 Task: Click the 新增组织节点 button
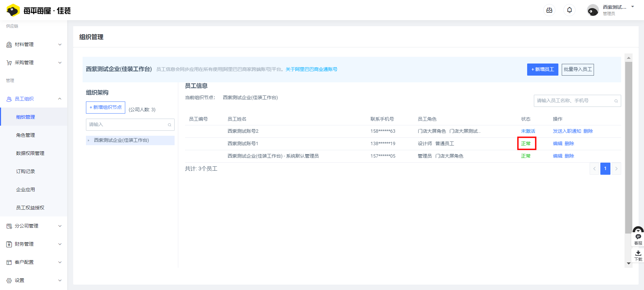coord(105,108)
